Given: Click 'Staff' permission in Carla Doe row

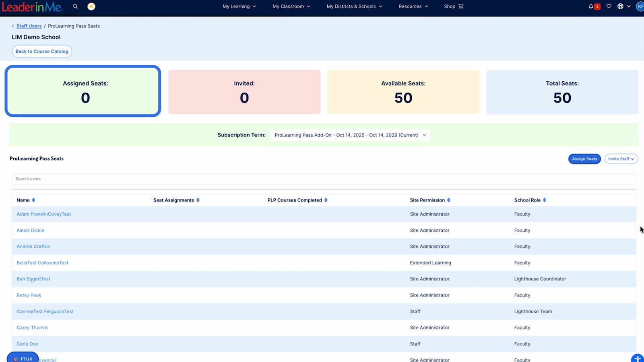Looking at the screenshot, I should click(x=415, y=344).
